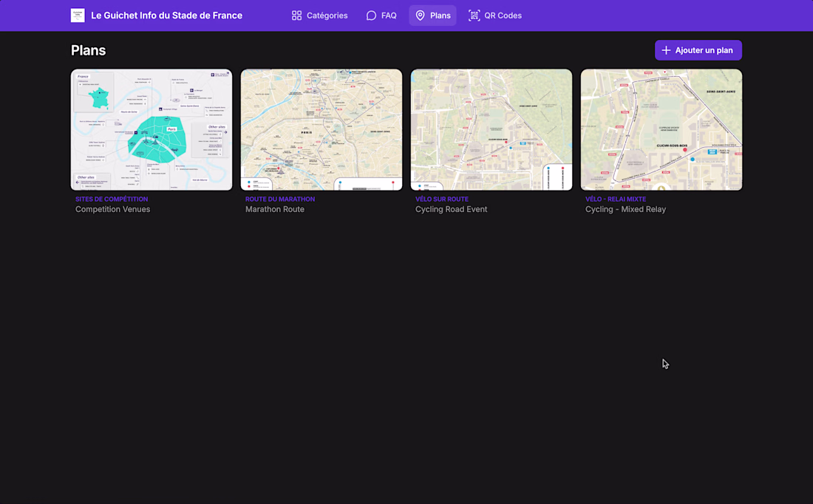Image resolution: width=813 pixels, height=504 pixels.
Task: Select the Marathon Route caption
Action: [x=275, y=209]
